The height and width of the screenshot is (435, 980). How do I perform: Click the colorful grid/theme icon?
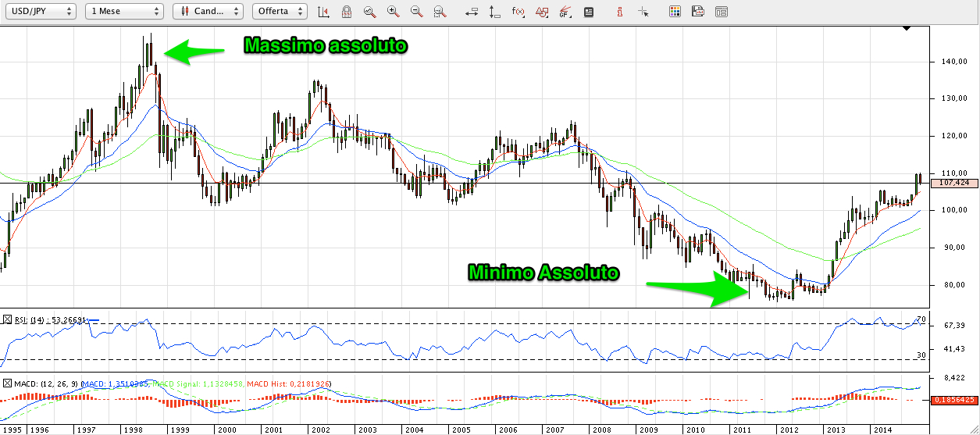pyautogui.click(x=675, y=12)
